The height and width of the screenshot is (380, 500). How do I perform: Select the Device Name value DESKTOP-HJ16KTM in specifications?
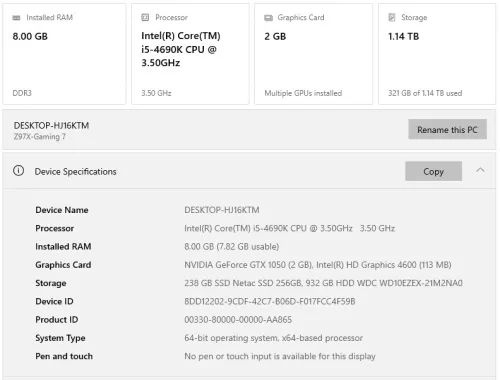click(x=222, y=210)
